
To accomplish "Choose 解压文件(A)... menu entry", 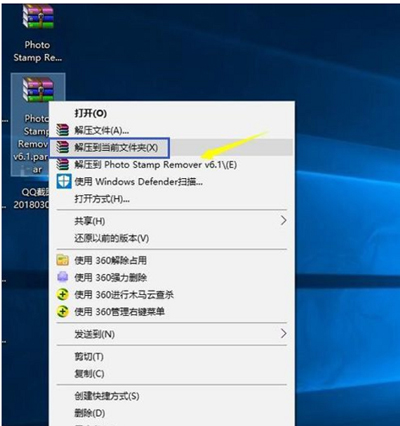I will 171,130.
